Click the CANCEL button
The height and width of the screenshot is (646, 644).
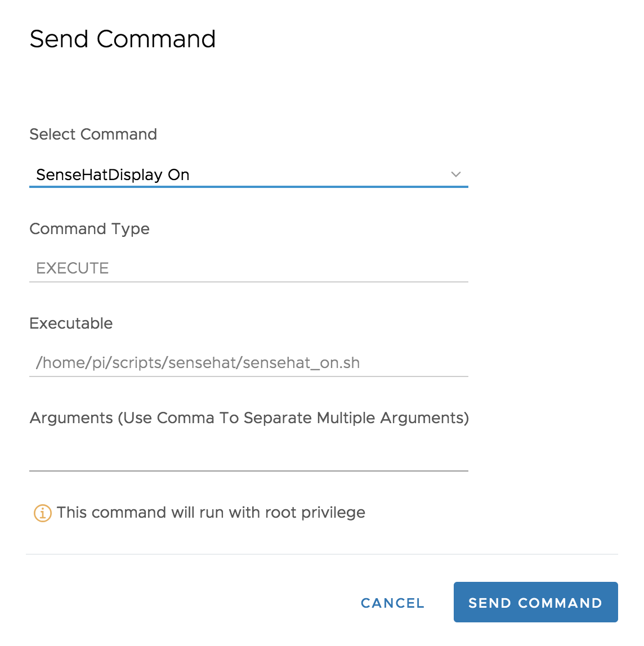392,603
